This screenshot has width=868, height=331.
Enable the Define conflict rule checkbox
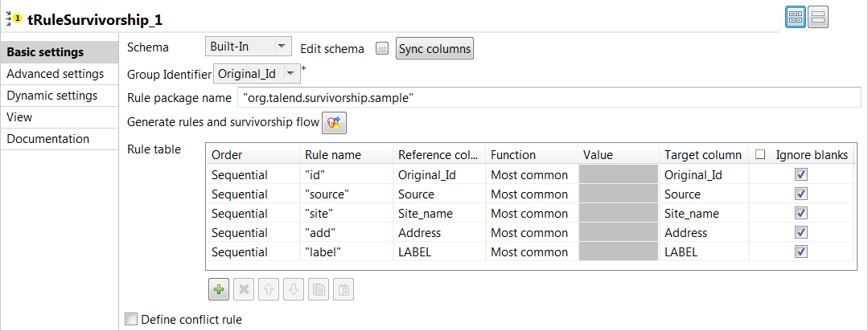132,320
